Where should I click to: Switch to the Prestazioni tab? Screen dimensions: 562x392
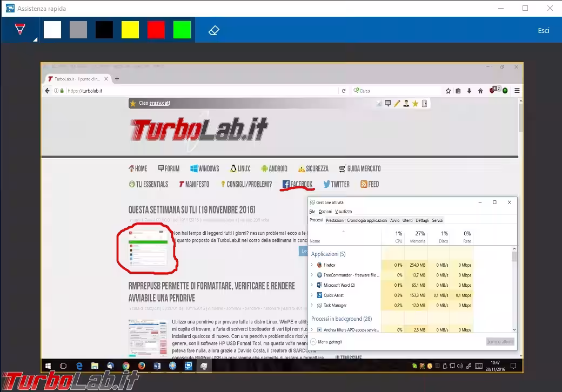[x=335, y=220]
